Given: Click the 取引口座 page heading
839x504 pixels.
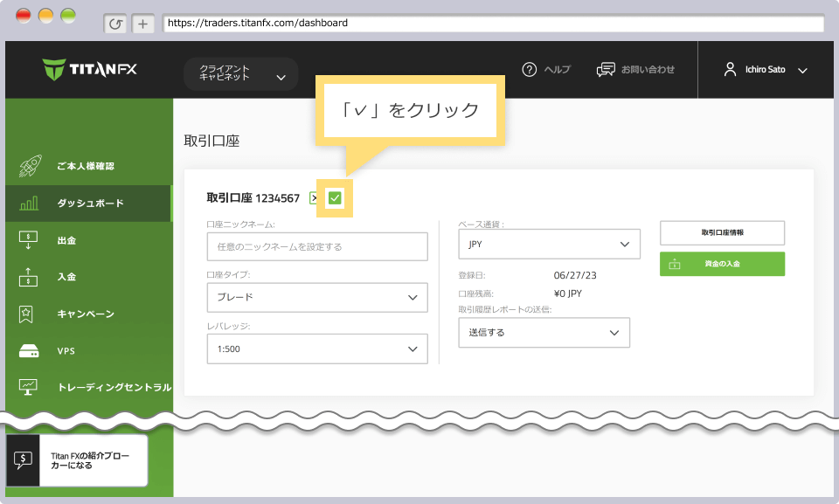Looking at the screenshot, I should point(211,141).
